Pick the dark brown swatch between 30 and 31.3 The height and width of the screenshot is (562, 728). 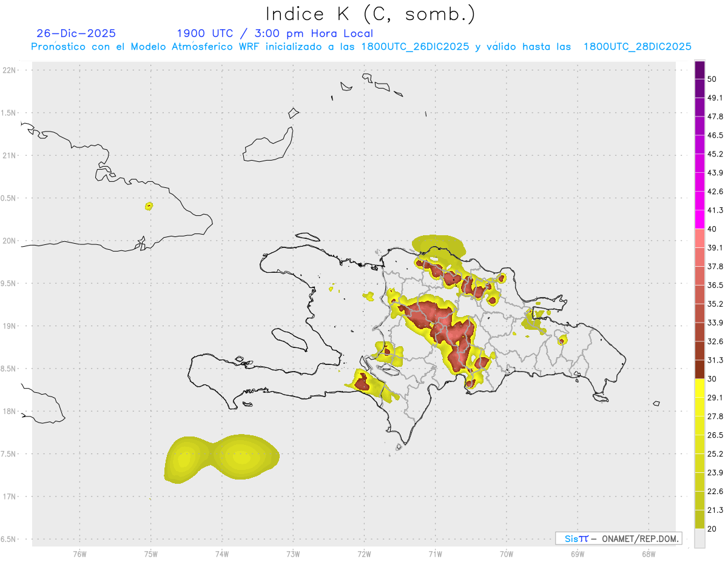700,369
